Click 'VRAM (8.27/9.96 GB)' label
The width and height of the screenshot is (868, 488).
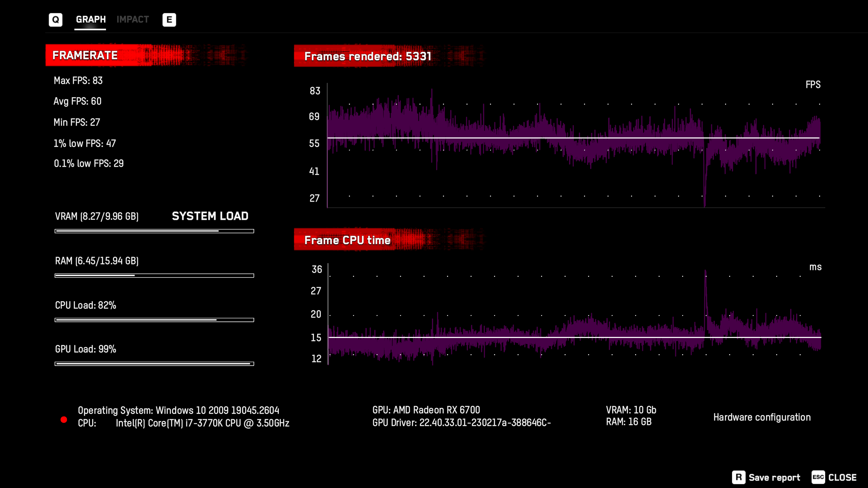97,216
